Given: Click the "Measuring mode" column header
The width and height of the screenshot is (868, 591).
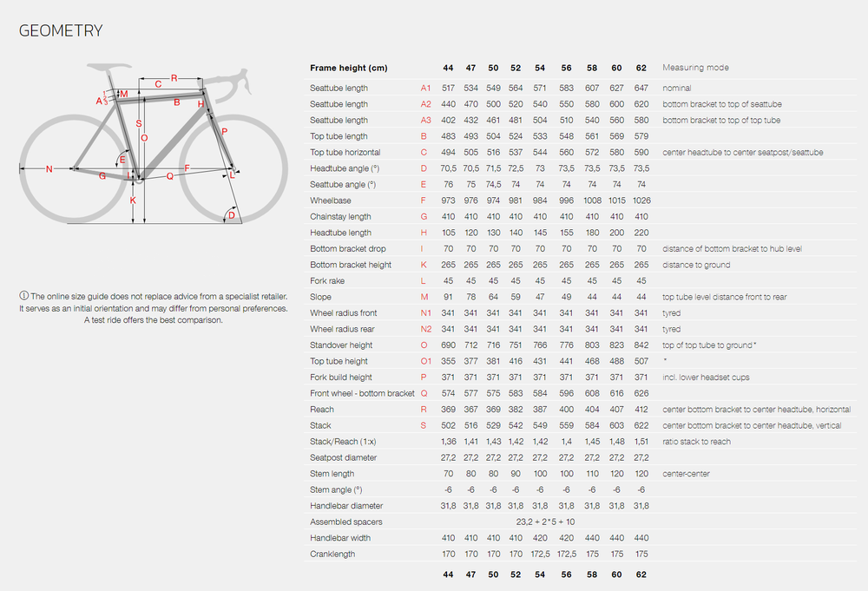Looking at the screenshot, I should [695, 68].
